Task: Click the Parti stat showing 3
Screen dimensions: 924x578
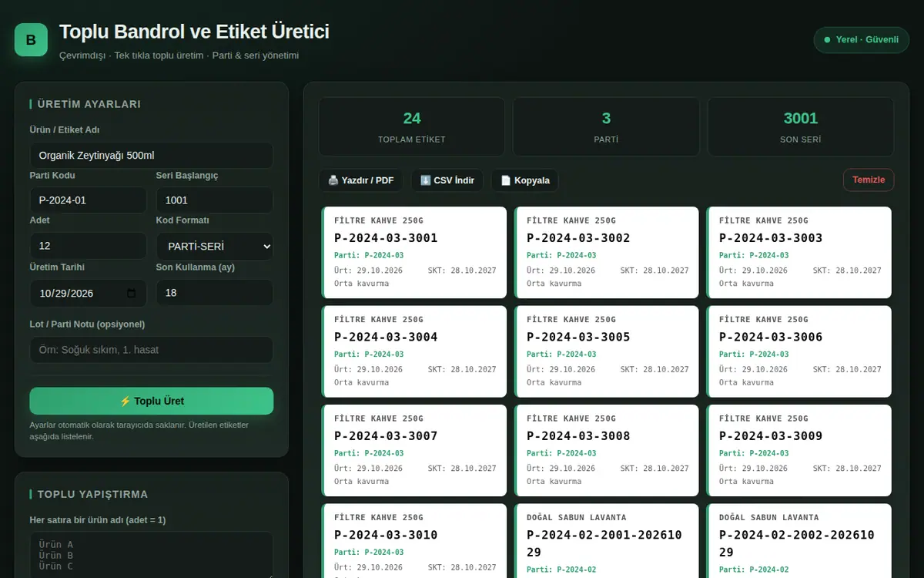Action: (x=606, y=126)
